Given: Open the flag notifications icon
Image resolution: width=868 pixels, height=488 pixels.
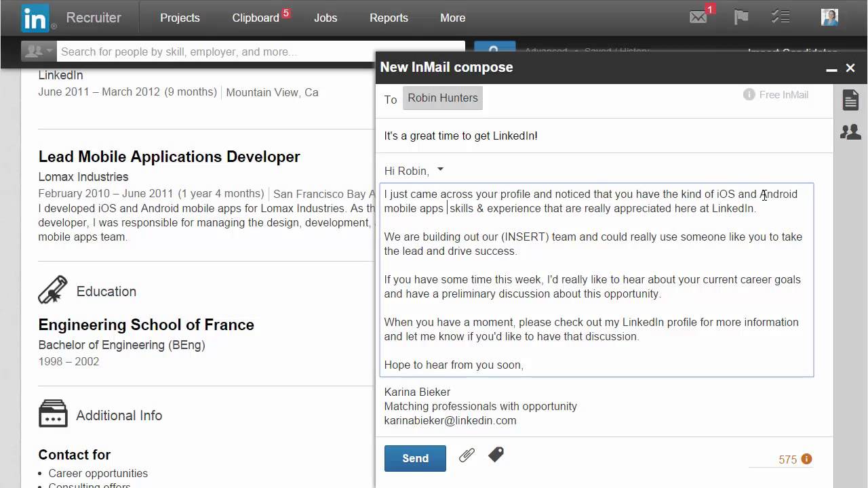Looking at the screenshot, I should click(741, 17).
